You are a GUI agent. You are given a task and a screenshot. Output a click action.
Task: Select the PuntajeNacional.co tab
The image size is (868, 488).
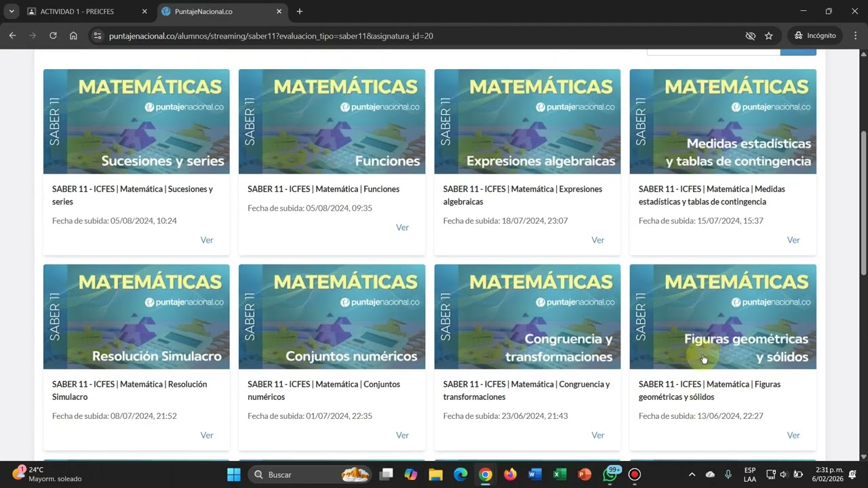tap(222, 12)
